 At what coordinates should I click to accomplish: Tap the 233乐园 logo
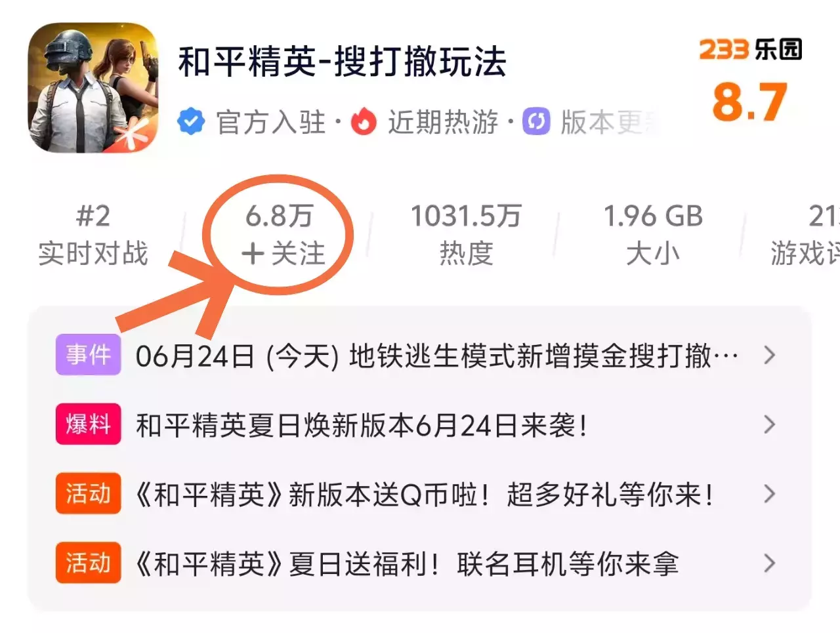coord(750,49)
